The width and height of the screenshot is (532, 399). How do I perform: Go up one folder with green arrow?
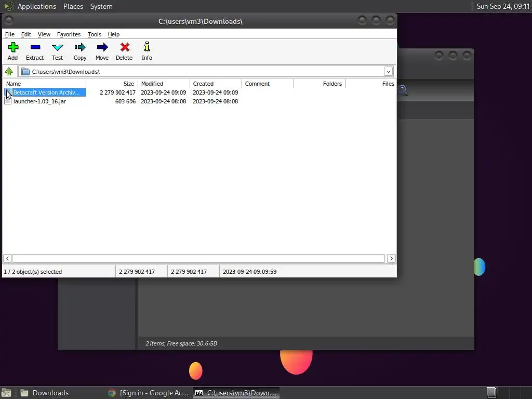point(9,72)
